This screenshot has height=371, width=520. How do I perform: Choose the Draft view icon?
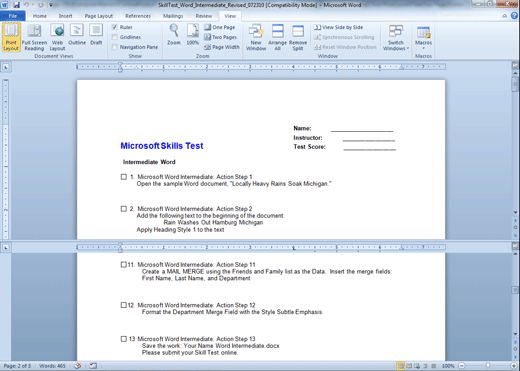pyautogui.click(x=96, y=35)
